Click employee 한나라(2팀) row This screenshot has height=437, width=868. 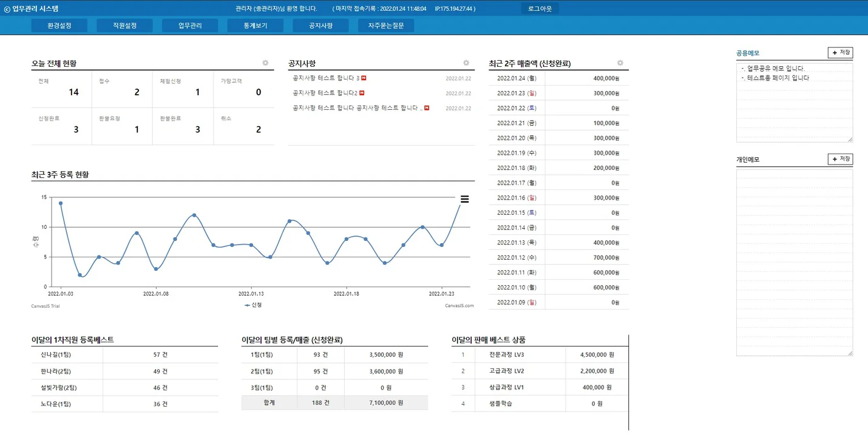[x=124, y=371]
